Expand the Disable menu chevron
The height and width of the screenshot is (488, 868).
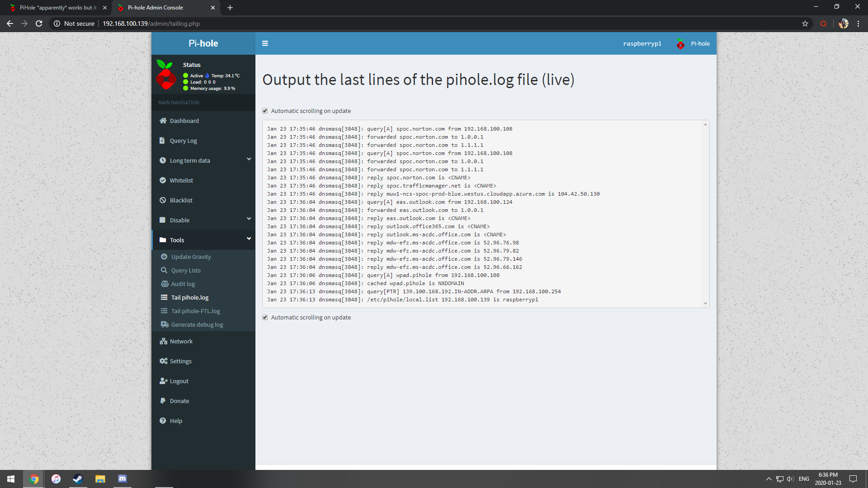[x=249, y=219]
